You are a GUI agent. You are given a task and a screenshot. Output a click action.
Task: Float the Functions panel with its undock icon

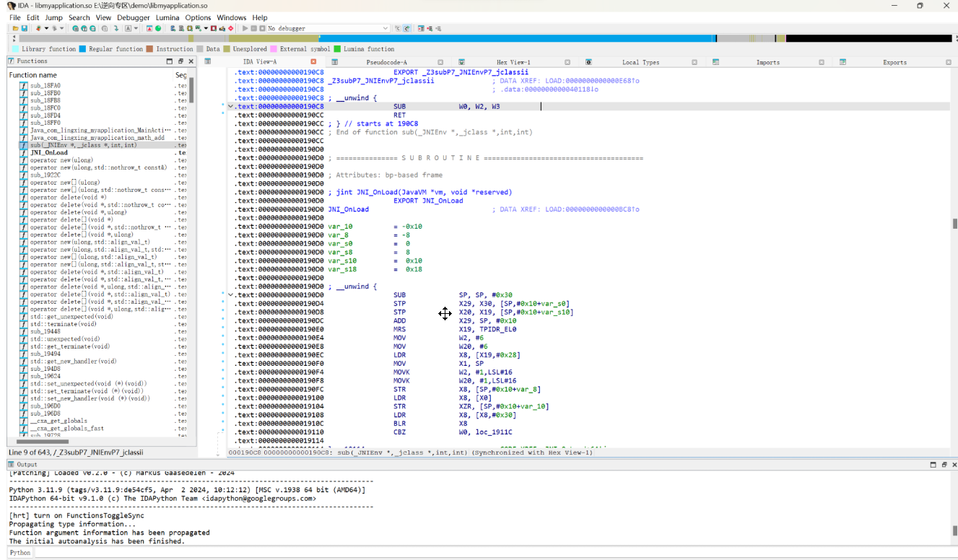(x=180, y=61)
